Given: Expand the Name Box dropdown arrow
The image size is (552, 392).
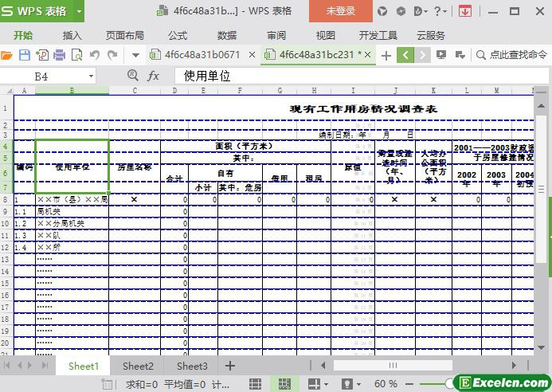Looking at the screenshot, I should pyautogui.click(x=91, y=76).
